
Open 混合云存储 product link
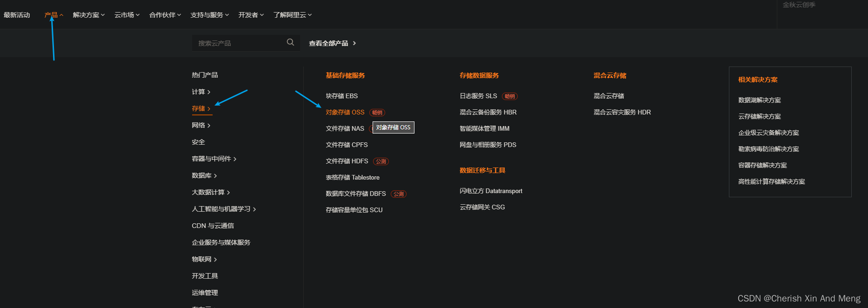point(609,96)
